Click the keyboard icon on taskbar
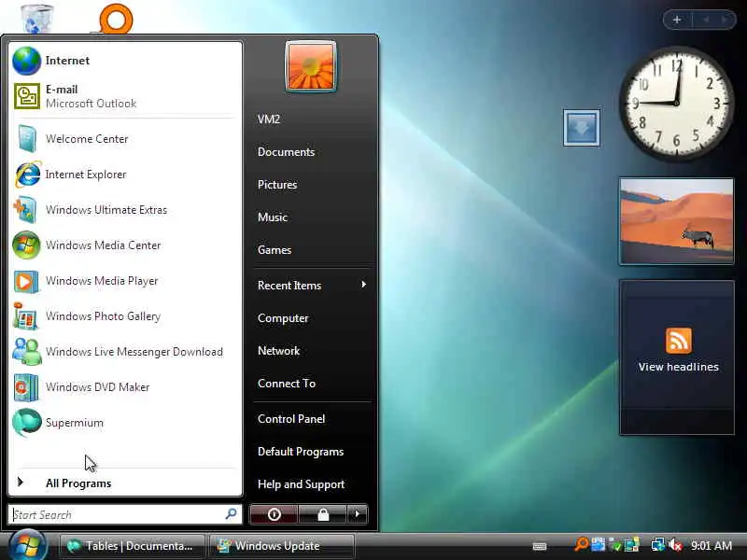 pyautogui.click(x=540, y=546)
